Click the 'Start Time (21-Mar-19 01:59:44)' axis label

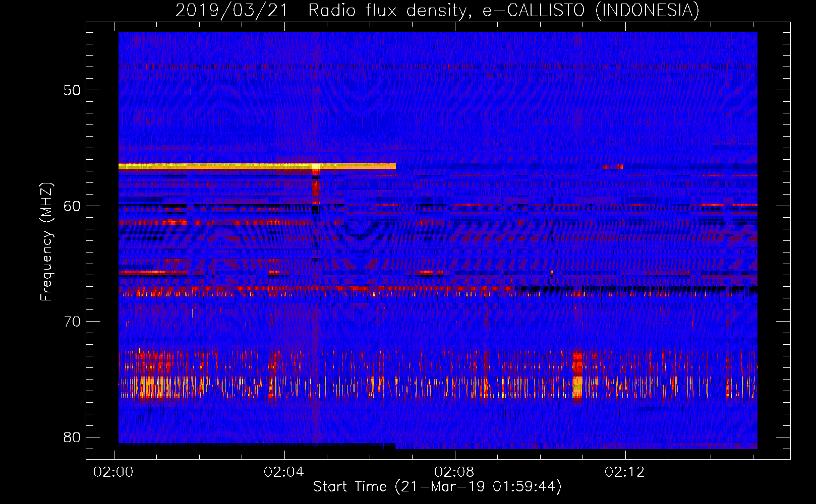[x=437, y=487]
